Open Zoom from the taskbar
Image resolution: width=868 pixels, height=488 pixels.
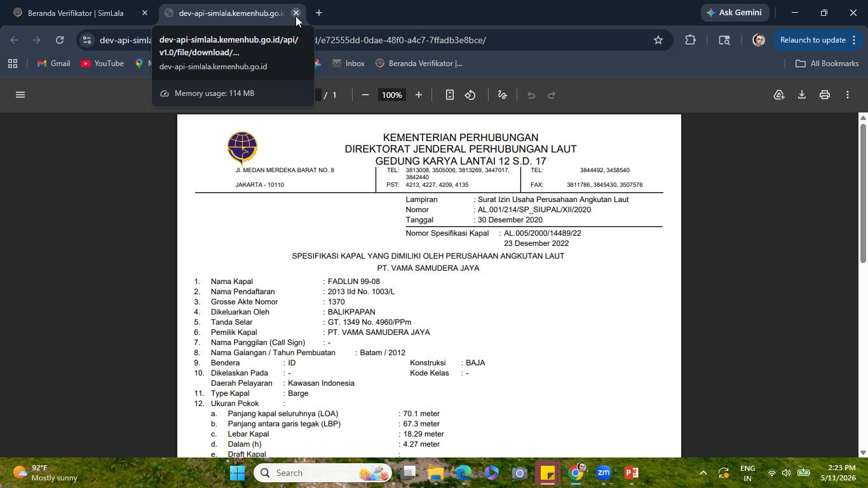604,473
